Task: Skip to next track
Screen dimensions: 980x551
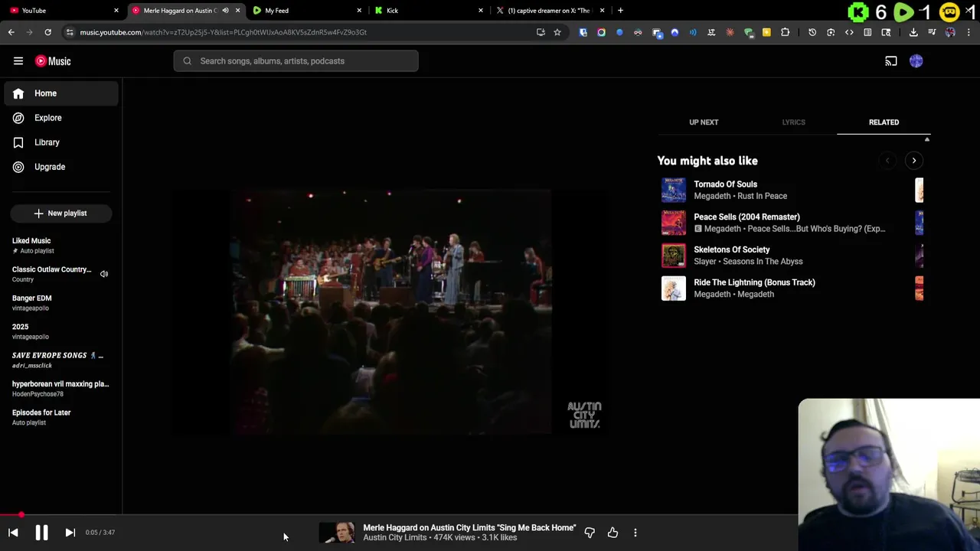Action: 70,533
